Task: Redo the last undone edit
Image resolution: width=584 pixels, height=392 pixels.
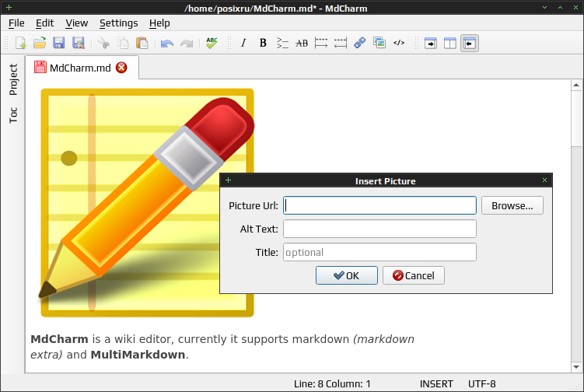Action: 186,43
